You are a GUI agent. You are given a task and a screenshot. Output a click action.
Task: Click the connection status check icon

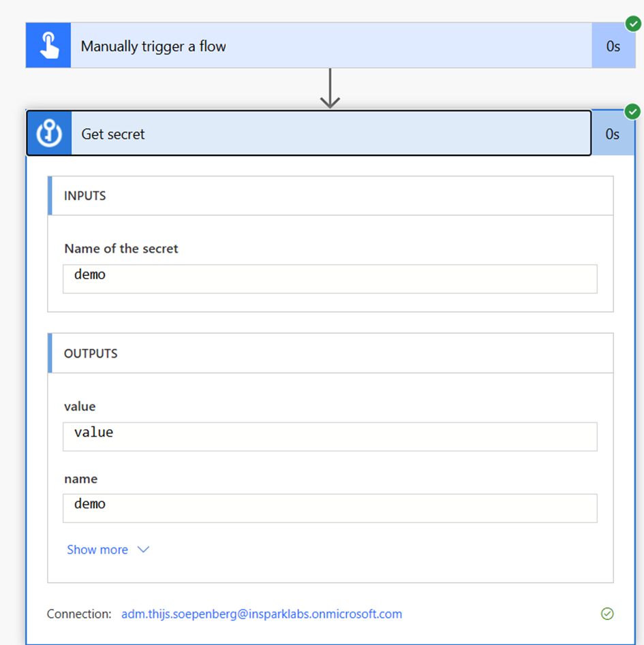(x=607, y=613)
